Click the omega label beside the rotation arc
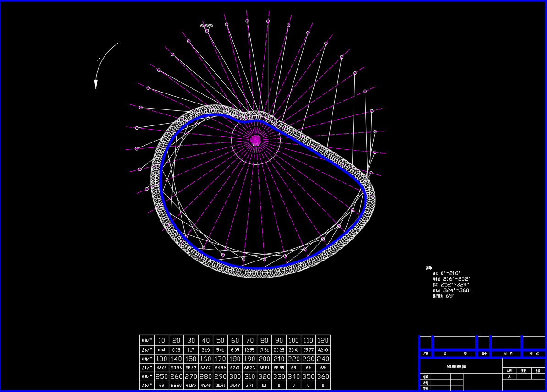Image resolution: width=547 pixels, height=392 pixels. 98,59
